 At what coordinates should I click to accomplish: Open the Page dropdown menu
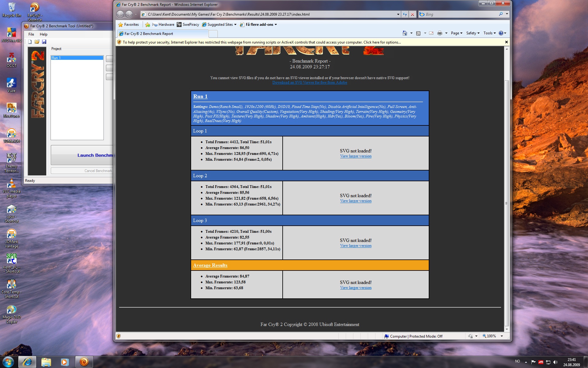click(456, 33)
